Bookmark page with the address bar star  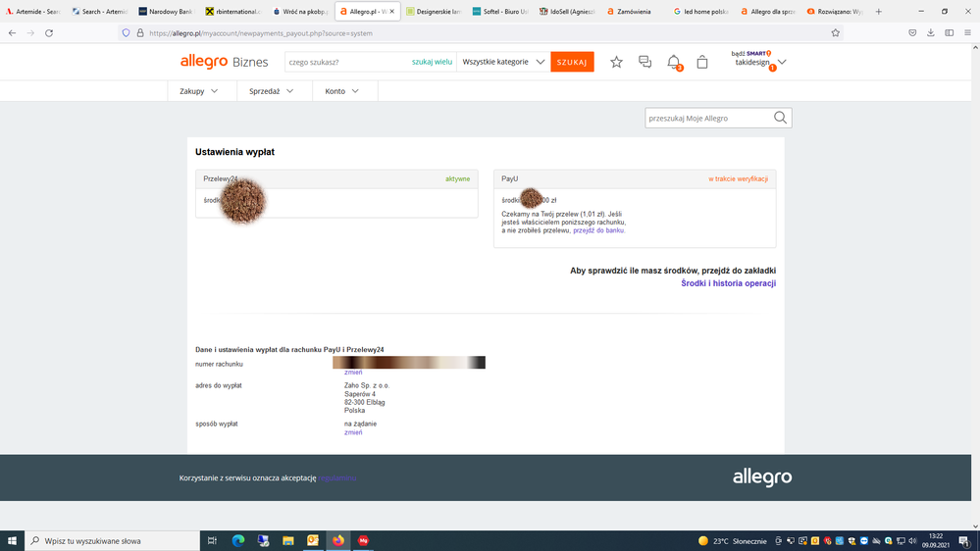835,32
